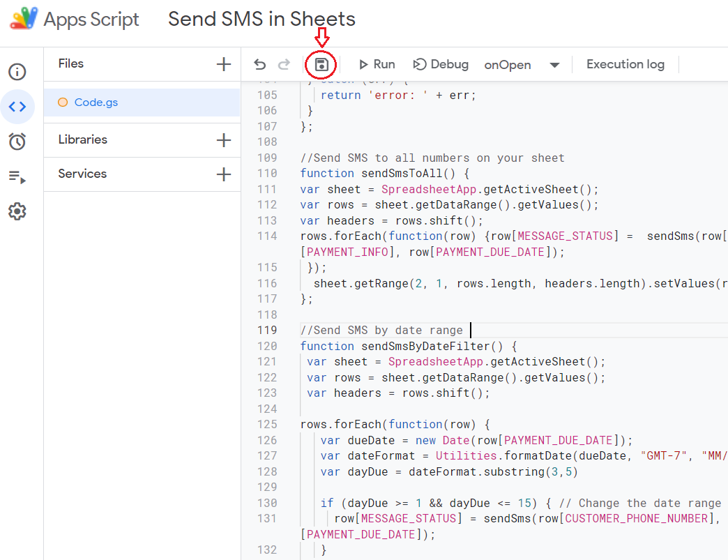The image size is (728, 560).
Task: Open Project Settings via the gear icon
Action: click(17, 211)
